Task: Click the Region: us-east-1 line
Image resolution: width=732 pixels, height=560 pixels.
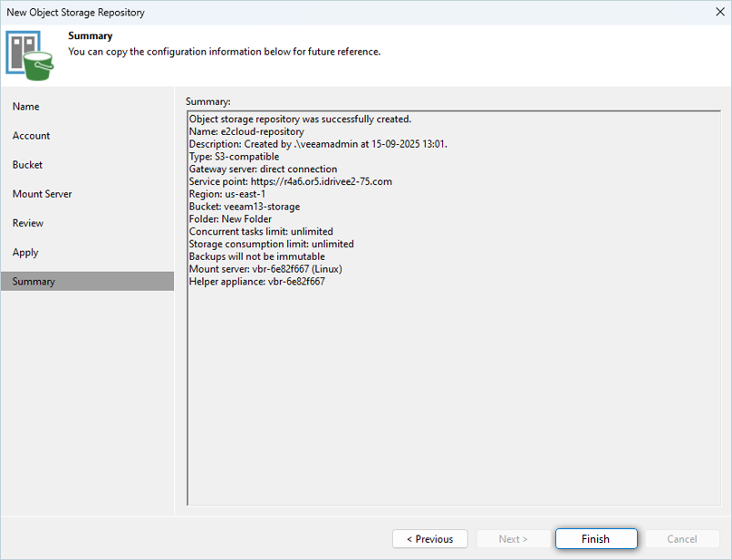Action: pyautogui.click(x=226, y=194)
